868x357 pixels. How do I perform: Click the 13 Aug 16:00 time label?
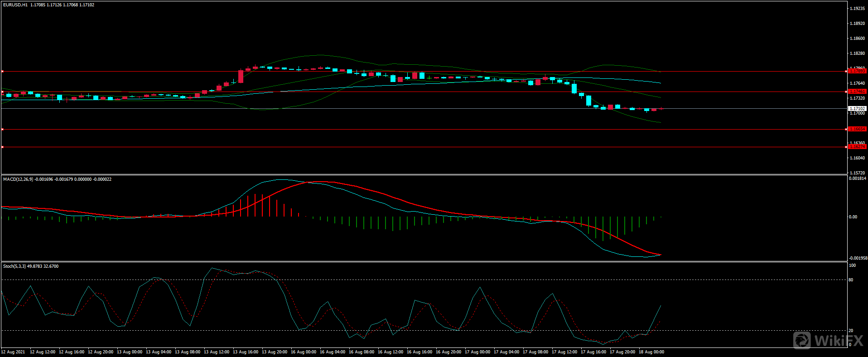[246, 352]
